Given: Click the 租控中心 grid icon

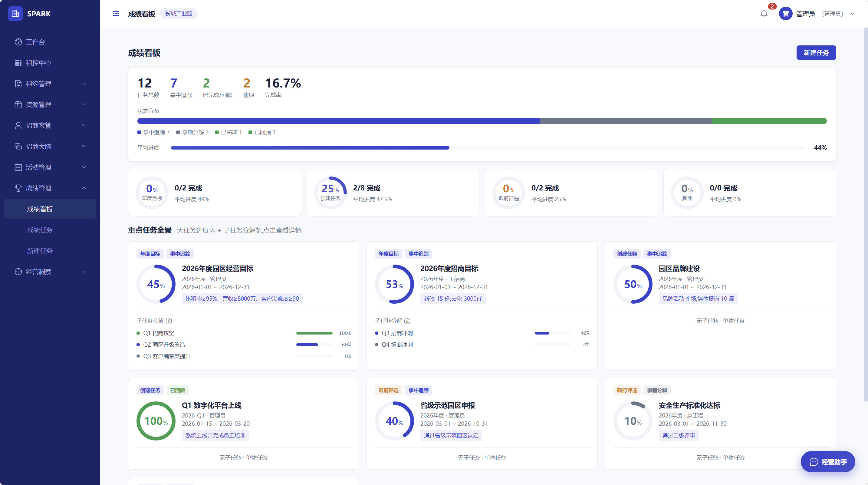Looking at the screenshot, I should 18,63.
